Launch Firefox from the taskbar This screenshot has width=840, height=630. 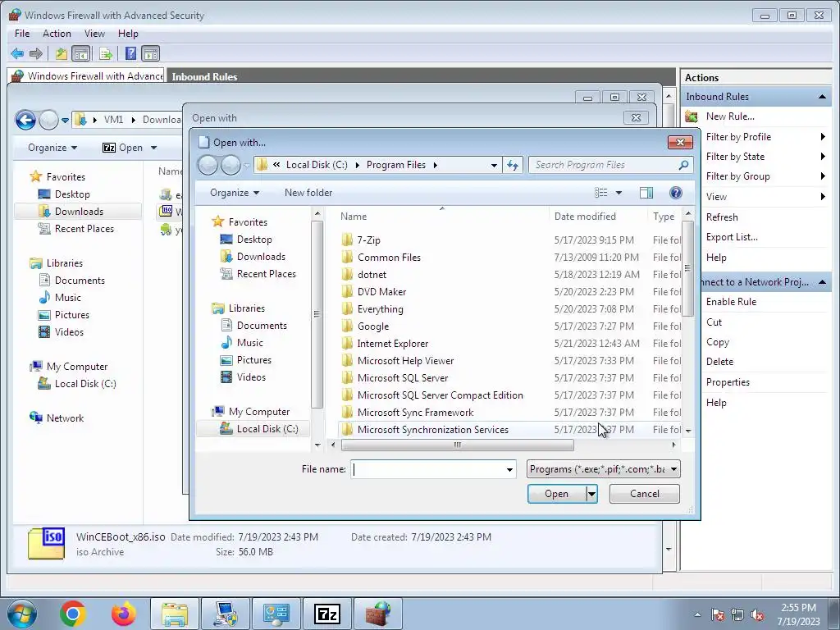(x=124, y=614)
